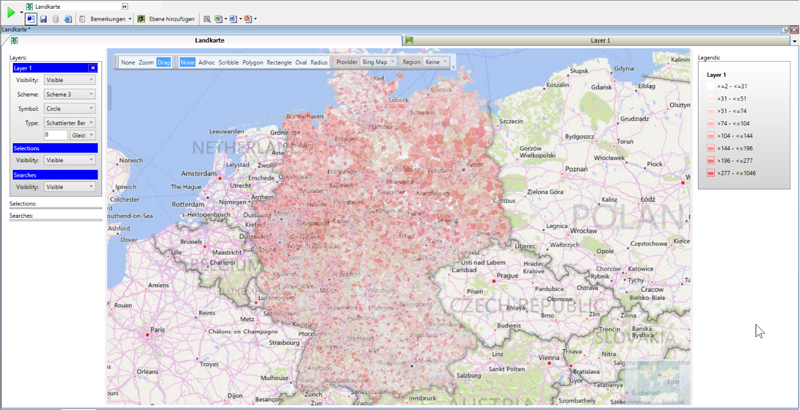Expand the Symbol Circle dropdown

(70, 107)
